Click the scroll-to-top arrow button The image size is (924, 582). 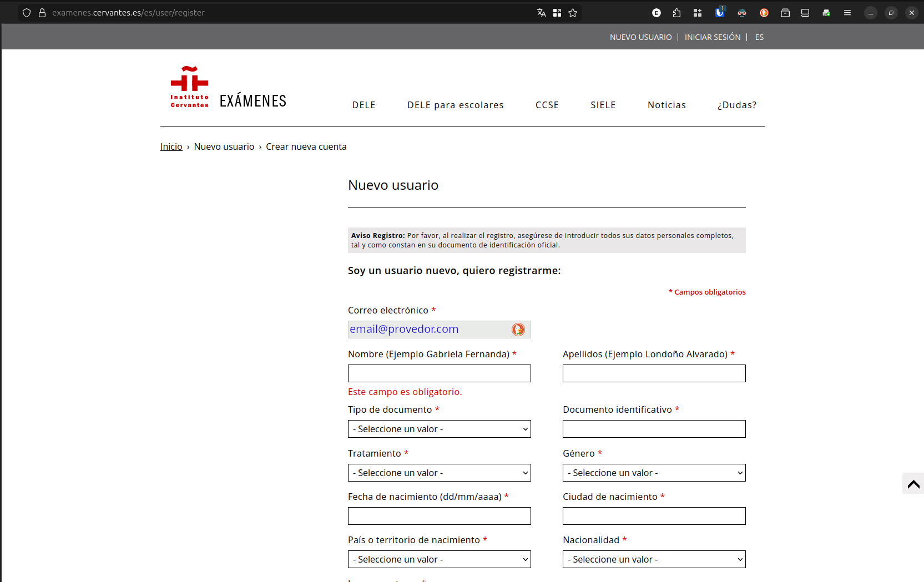coord(913,484)
